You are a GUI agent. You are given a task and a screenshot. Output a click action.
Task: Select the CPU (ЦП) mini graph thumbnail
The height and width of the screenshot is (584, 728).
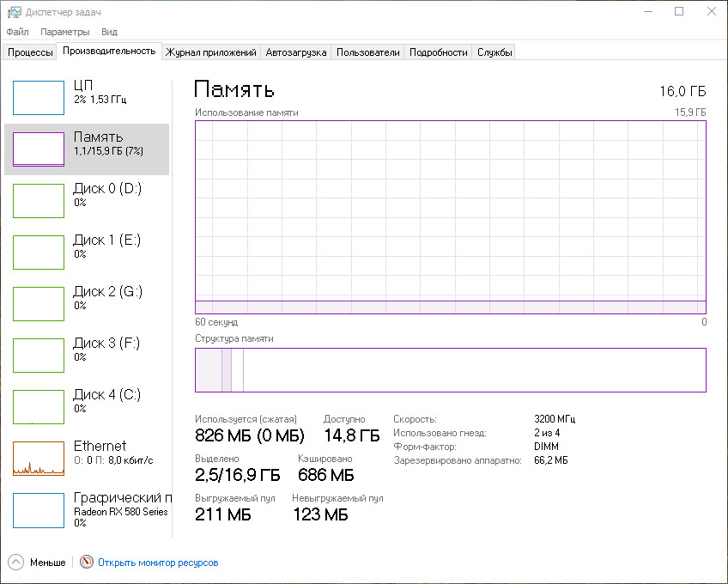(x=39, y=98)
